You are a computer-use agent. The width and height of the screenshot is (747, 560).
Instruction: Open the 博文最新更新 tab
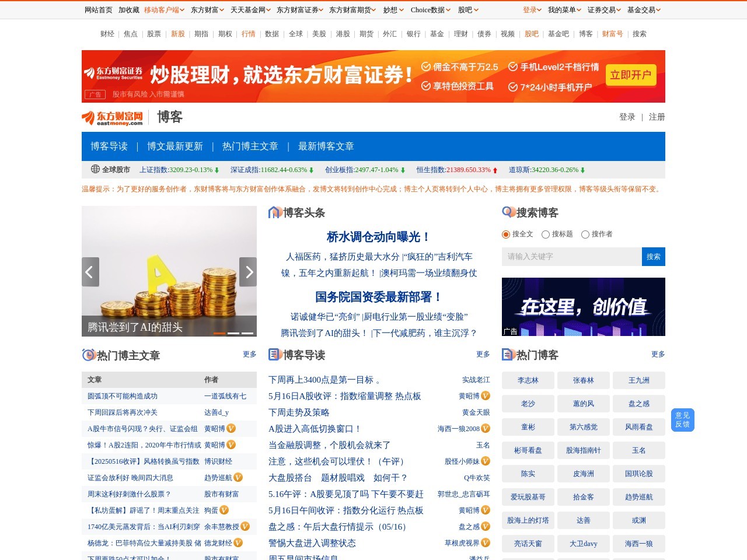(x=175, y=146)
